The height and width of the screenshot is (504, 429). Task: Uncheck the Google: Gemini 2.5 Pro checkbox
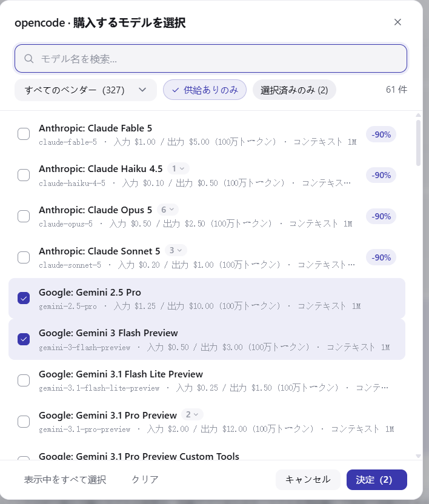(24, 298)
